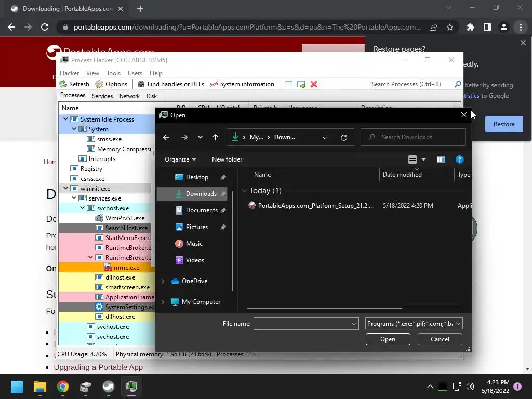
Task: Go forward in the Open dialog
Action: pos(184,137)
